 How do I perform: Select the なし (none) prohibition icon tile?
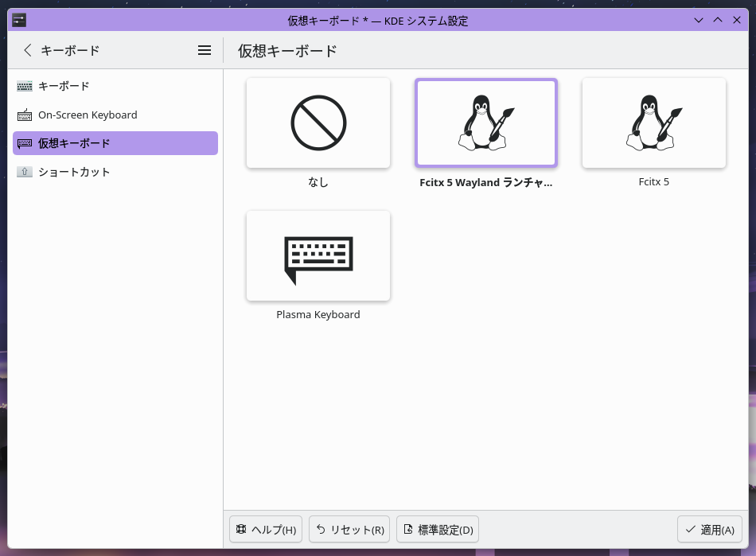point(318,123)
